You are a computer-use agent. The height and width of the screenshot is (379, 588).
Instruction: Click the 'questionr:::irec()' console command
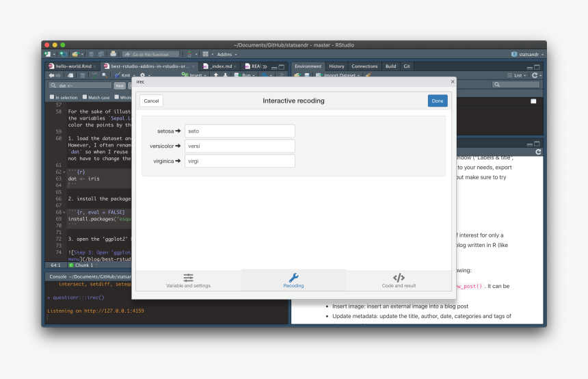point(79,298)
